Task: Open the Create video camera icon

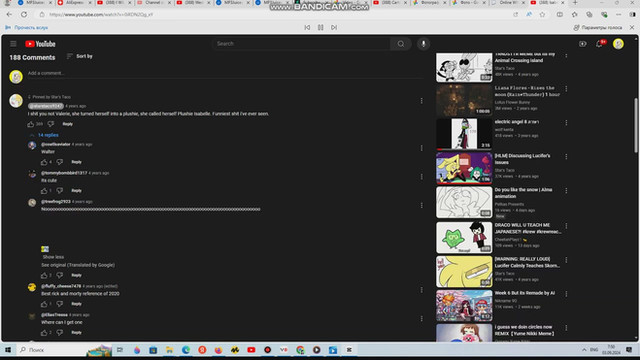Action: (x=582, y=44)
